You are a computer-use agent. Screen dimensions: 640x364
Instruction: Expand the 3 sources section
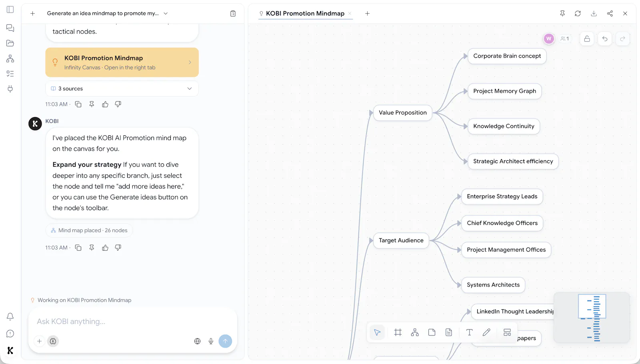[x=122, y=89]
